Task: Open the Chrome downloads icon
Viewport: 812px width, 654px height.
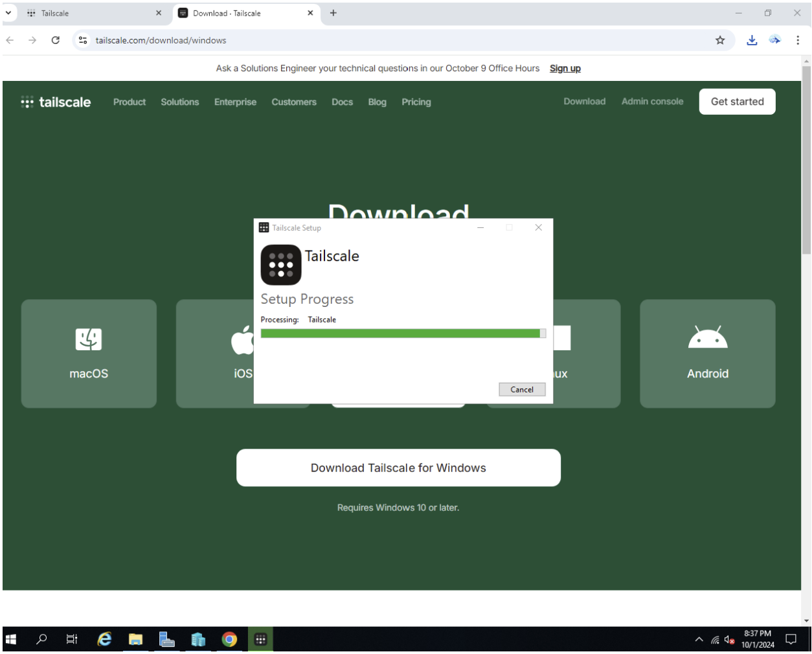Action: coord(752,40)
